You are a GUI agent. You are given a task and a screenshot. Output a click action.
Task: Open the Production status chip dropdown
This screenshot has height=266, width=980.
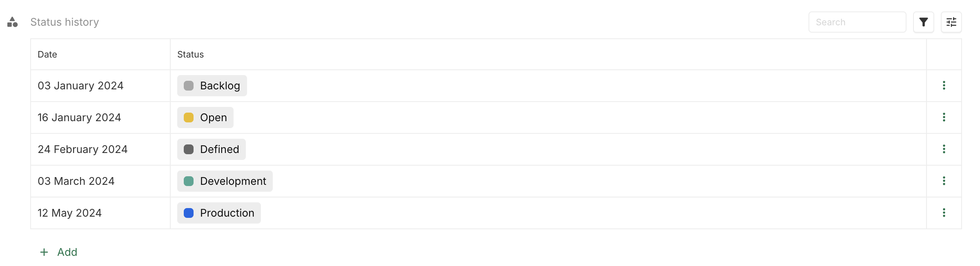(218, 213)
